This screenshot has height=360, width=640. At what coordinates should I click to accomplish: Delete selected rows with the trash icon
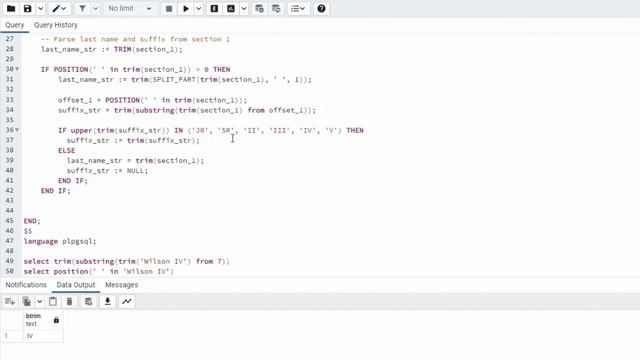(x=69, y=302)
